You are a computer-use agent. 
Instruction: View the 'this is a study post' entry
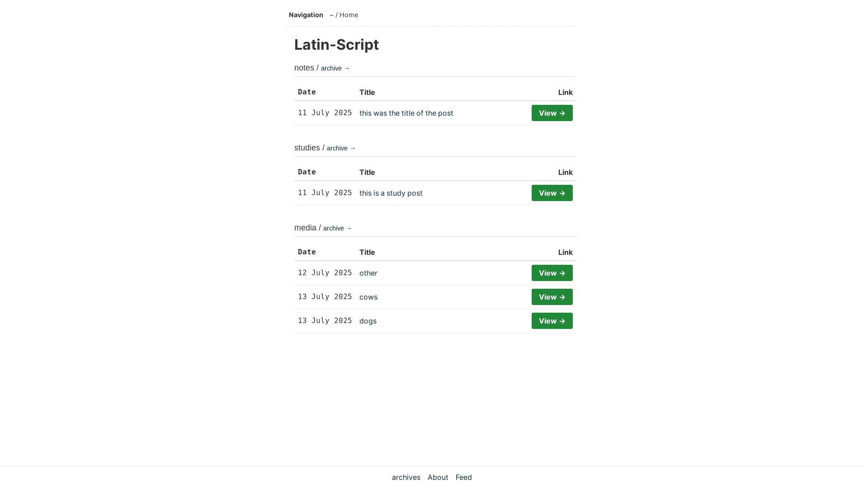click(552, 193)
